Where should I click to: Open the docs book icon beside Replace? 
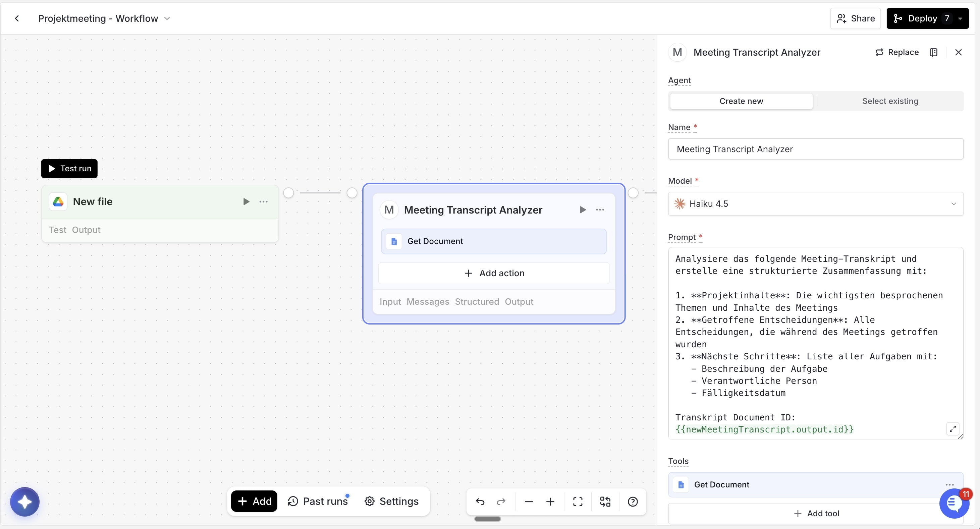point(934,53)
